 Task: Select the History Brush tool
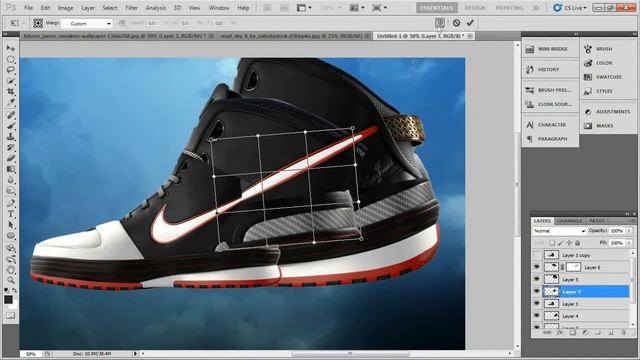[x=11, y=147]
